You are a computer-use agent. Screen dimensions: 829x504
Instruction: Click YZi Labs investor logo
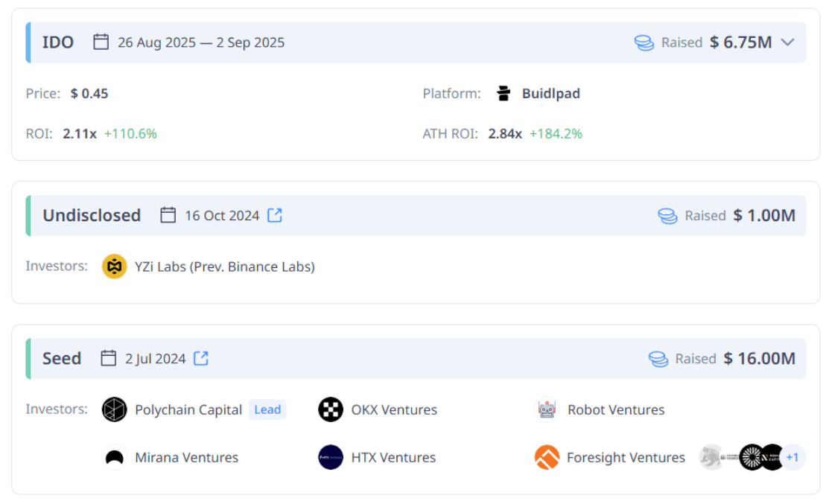114,267
